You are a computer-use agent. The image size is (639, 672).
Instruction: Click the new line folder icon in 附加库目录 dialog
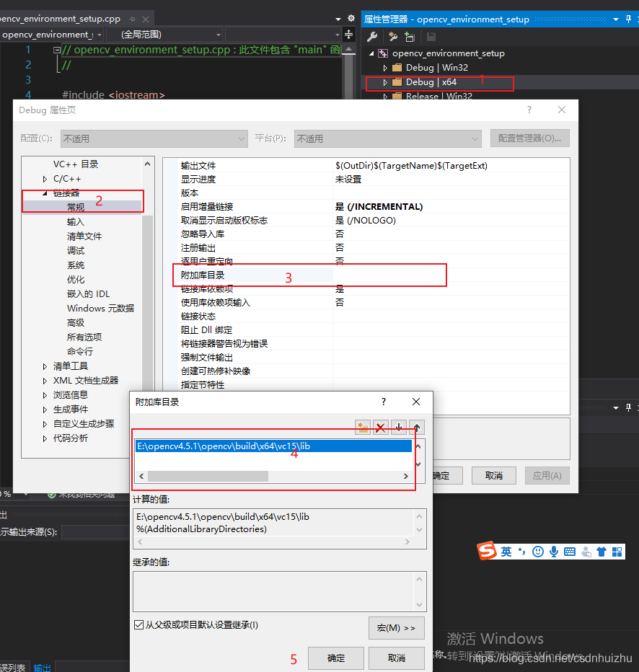(363, 428)
